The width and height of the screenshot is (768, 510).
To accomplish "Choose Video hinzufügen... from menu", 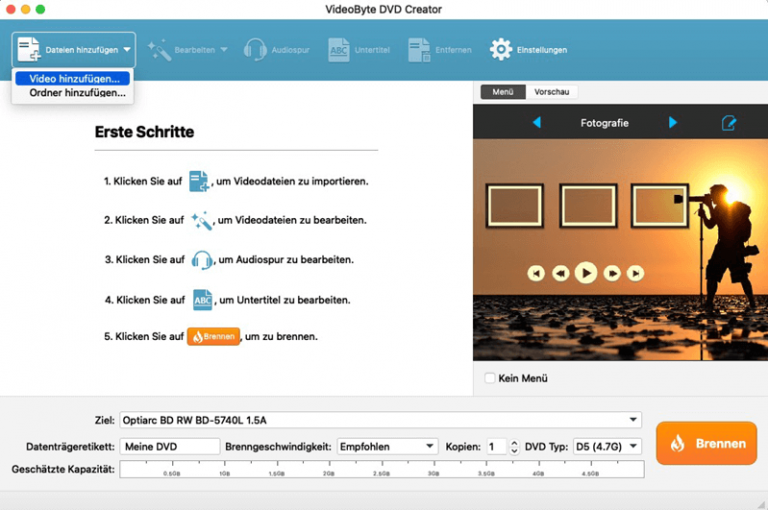I will pyautogui.click(x=72, y=78).
